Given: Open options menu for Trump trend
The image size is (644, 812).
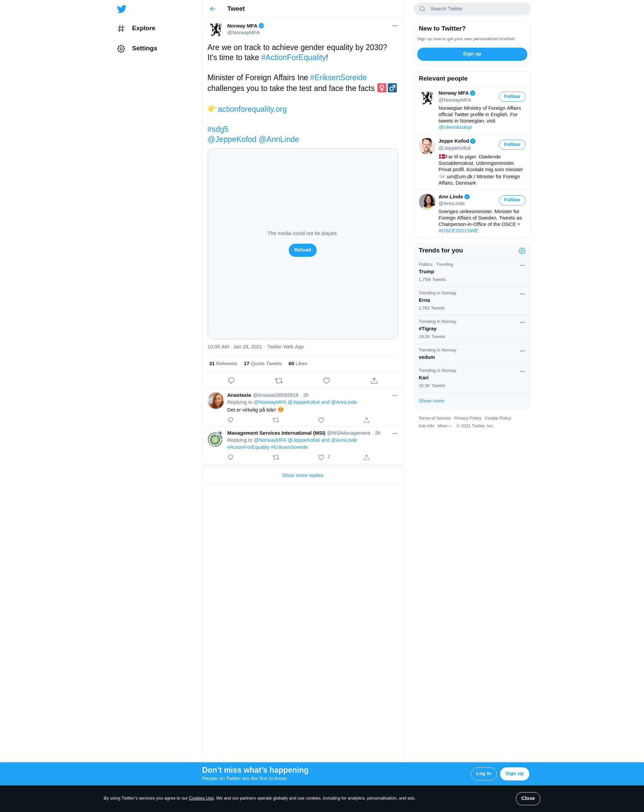Looking at the screenshot, I should (x=523, y=266).
